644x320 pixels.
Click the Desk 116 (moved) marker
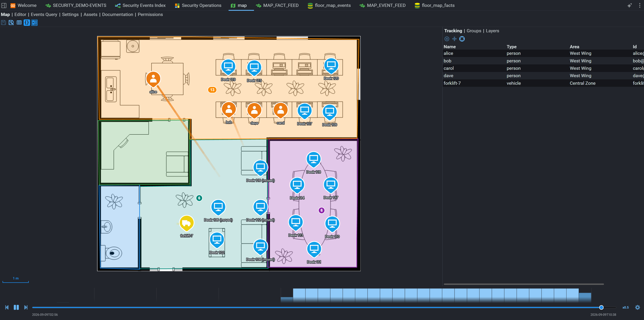[260, 168]
